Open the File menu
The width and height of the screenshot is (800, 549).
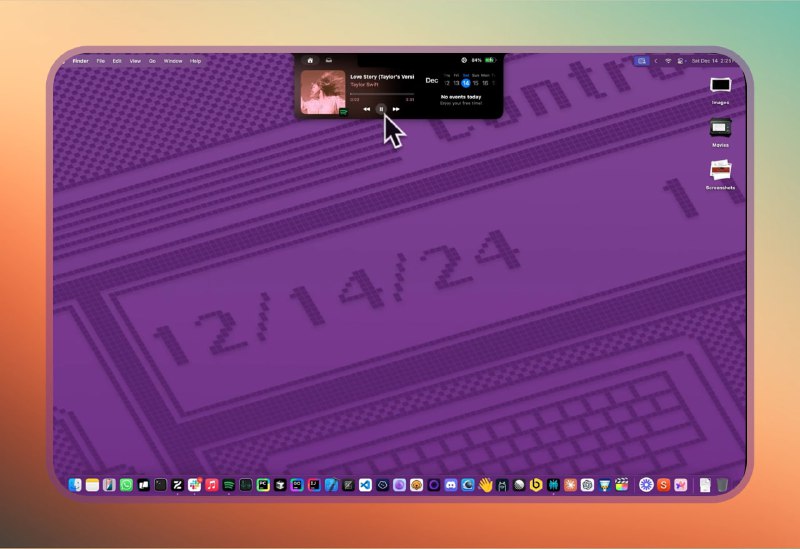click(x=101, y=61)
